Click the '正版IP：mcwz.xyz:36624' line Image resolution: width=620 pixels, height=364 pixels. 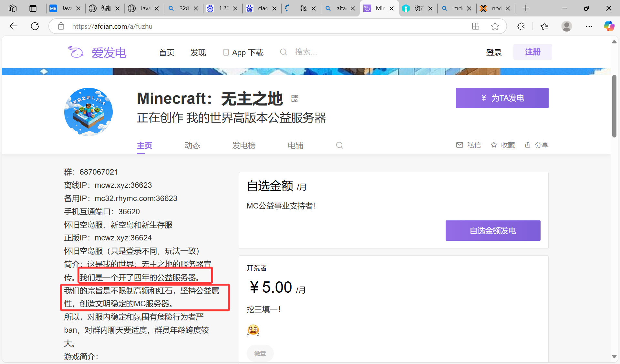pos(108,238)
